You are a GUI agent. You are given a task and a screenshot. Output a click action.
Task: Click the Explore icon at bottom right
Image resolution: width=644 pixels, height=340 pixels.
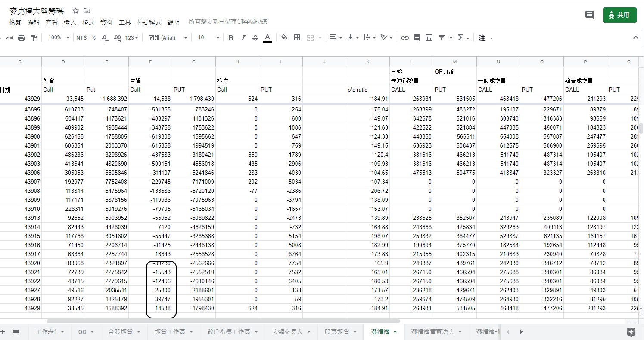(x=631, y=332)
